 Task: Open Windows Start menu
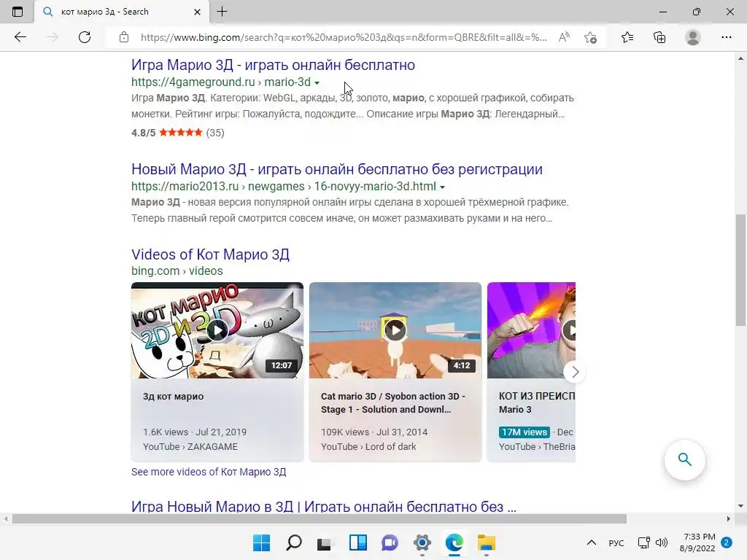click(x=261, y=542)
